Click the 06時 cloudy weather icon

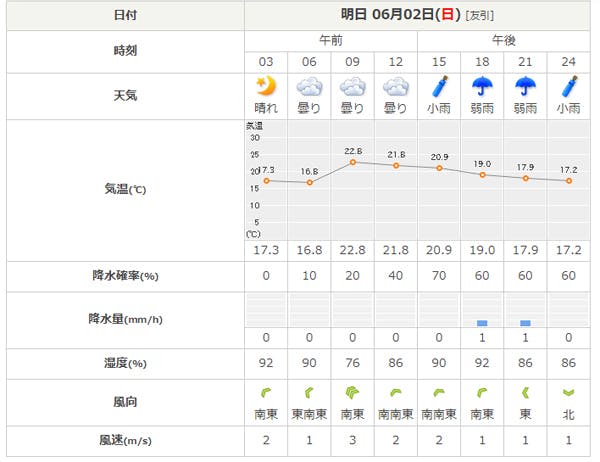309,86
